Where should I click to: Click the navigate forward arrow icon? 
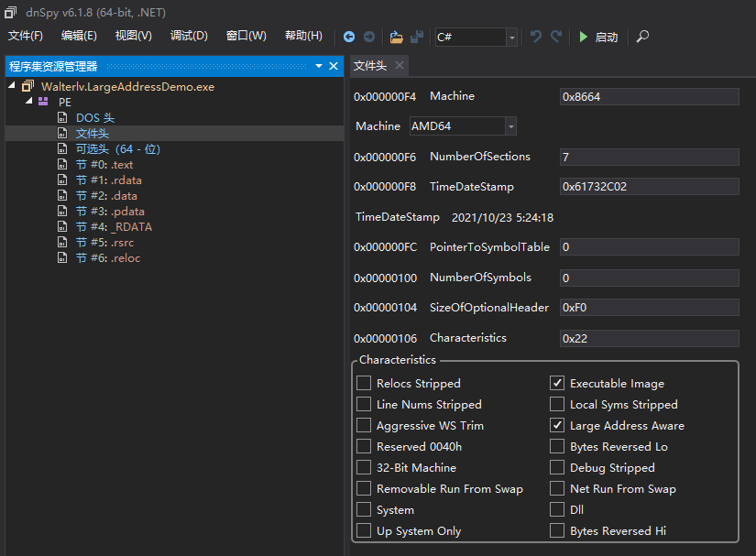369,37
